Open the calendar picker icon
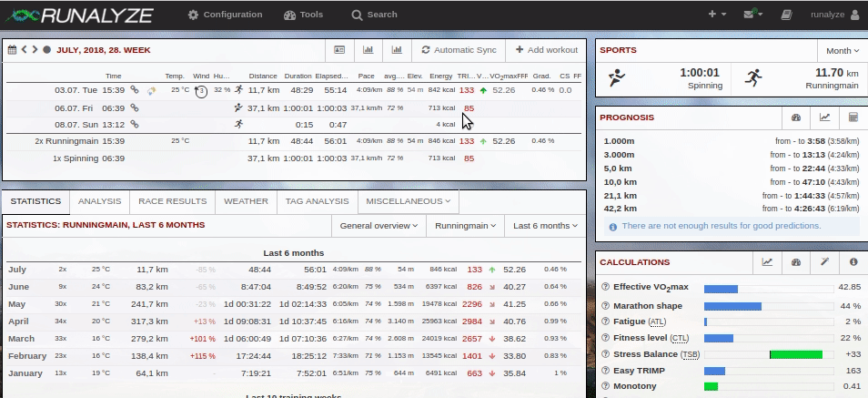868x398 pixels. click(x=12, y=50)
